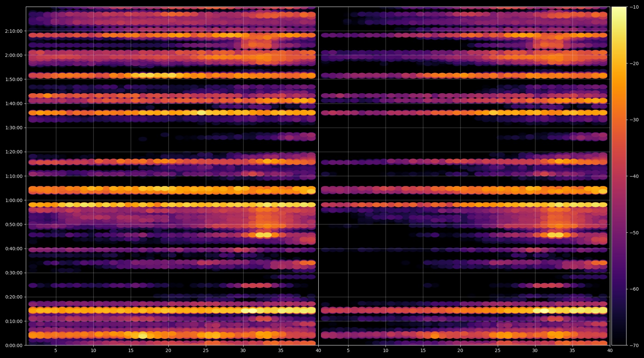Click the inferno colorbar gradient strip

coord(619,176)
